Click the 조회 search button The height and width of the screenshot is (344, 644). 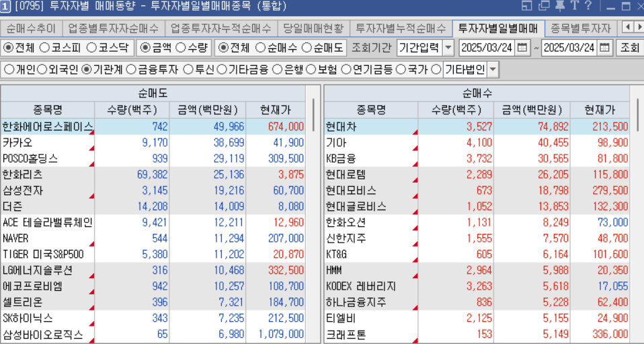pyautogui.click(x=630, y=48)
